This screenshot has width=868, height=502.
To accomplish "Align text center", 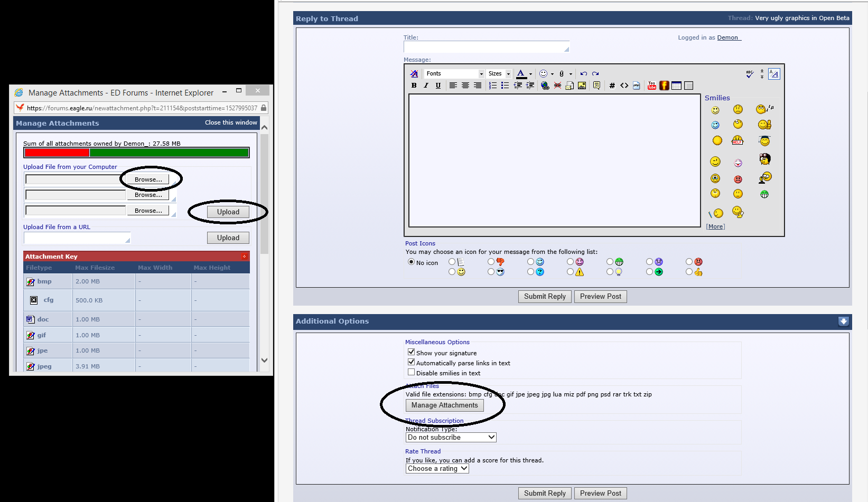I will 465,86.
